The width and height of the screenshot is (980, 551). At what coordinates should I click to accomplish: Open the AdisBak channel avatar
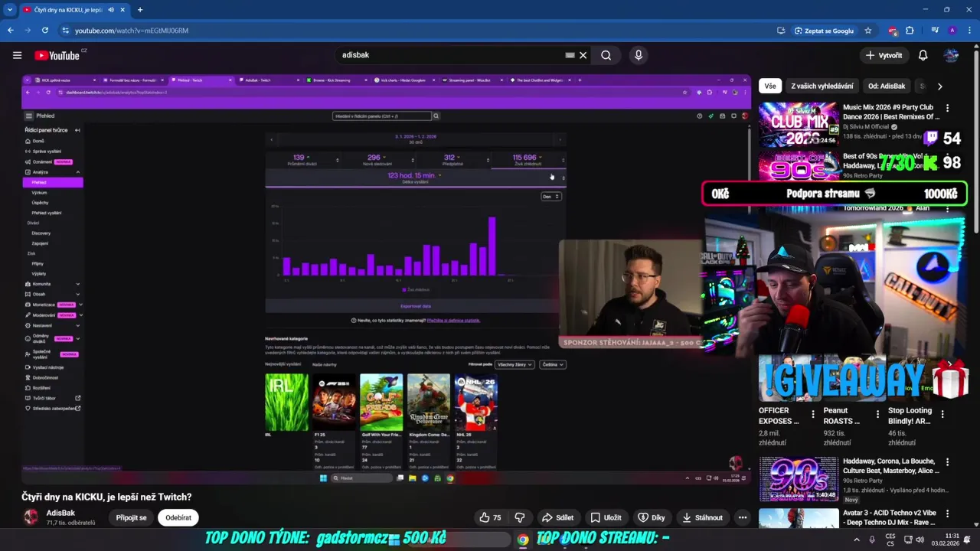tap(31, 517)
